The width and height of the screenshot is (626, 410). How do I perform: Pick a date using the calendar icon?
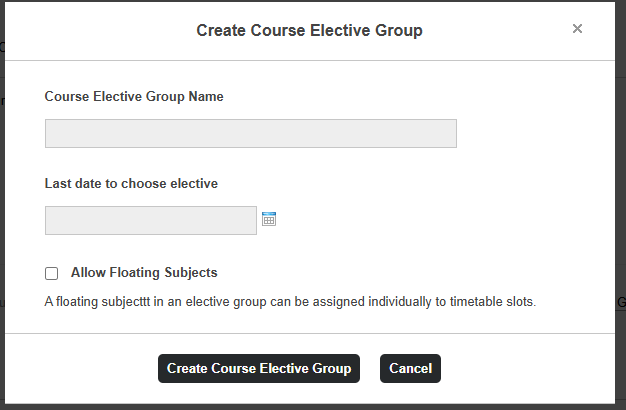point(269,219)
